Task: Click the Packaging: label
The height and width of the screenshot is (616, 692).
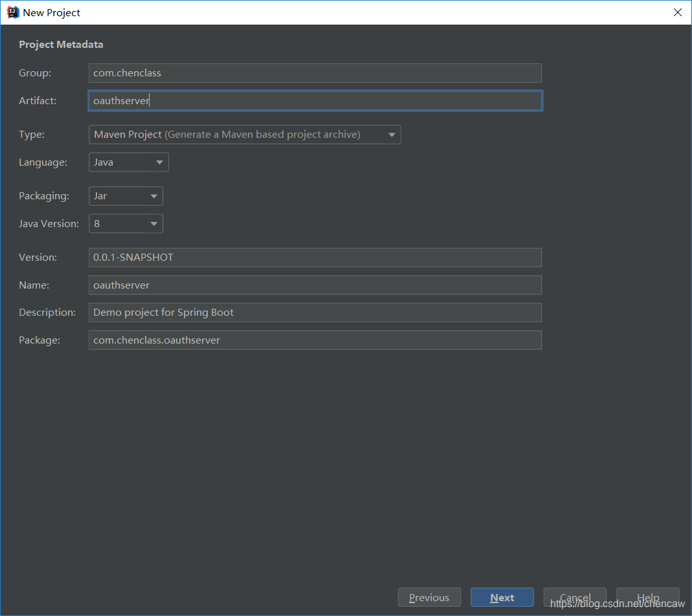Action: click(44, 196)
